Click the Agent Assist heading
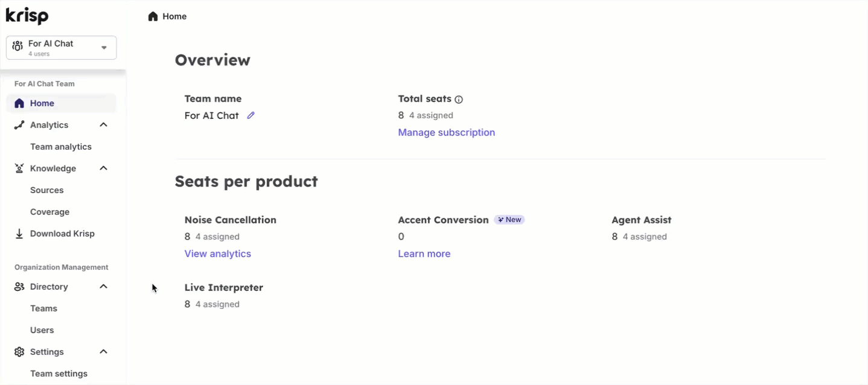Image resolution: width=868 pixels, height=385 pixels. pyautogui.click(x=641, y=220)
